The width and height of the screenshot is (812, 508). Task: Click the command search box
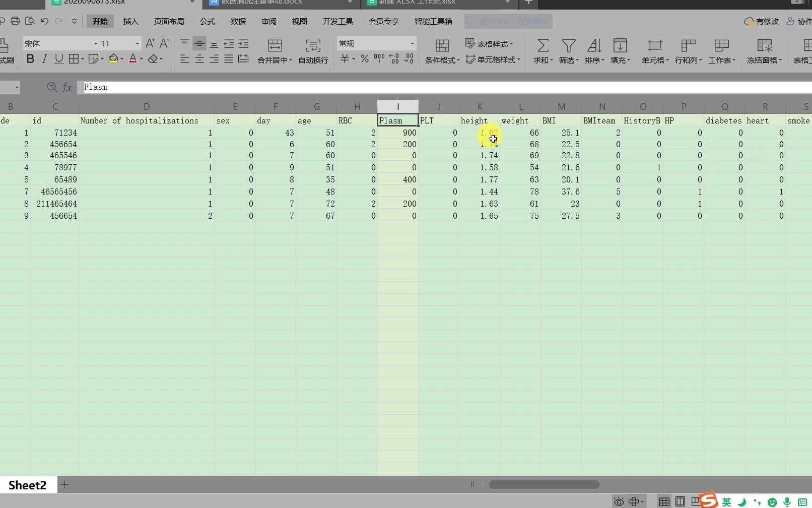point(508,21)
